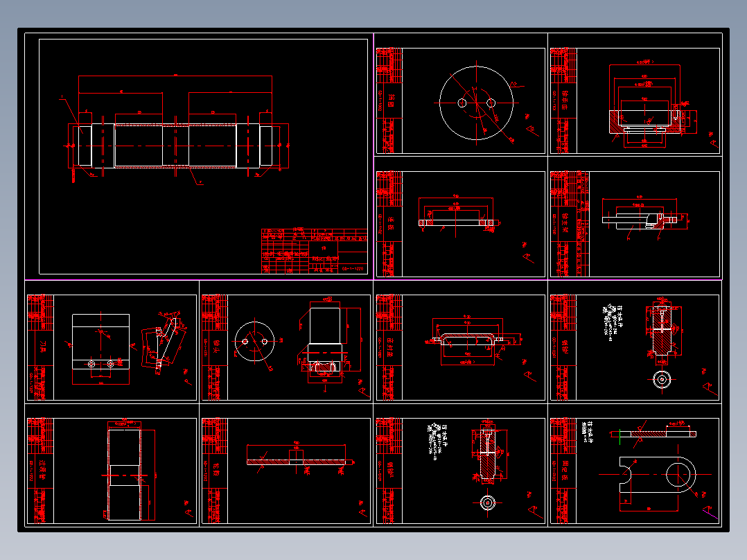Image resolution: width=747 pixels, height=560 pixels.
Task: Click the 轴承座 title label
Action: (x=565, y=100)
